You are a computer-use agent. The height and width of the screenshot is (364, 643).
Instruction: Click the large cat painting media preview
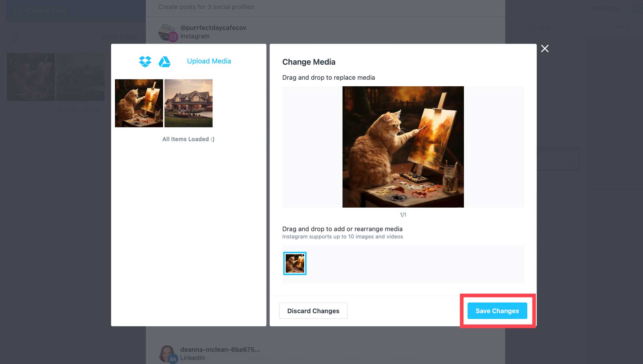pos(403,147)
